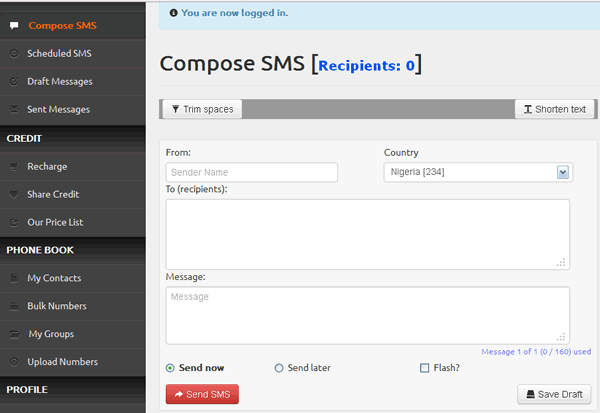This screenshot has width=600, height=413.
Task: Click the Trim spaces toolbar button
Action: [x=202, y=109]
